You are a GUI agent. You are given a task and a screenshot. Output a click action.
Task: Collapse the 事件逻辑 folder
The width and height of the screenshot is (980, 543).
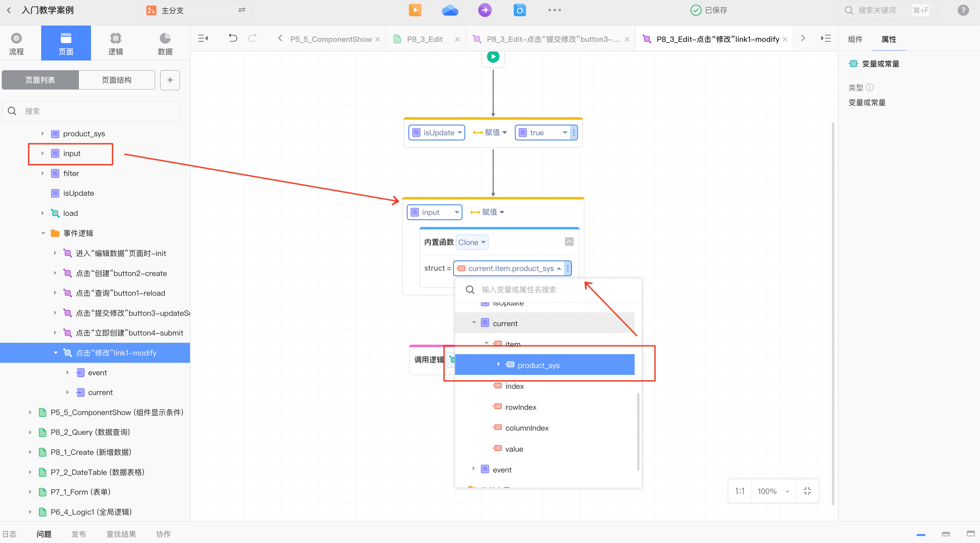click(x=43, y=233)
